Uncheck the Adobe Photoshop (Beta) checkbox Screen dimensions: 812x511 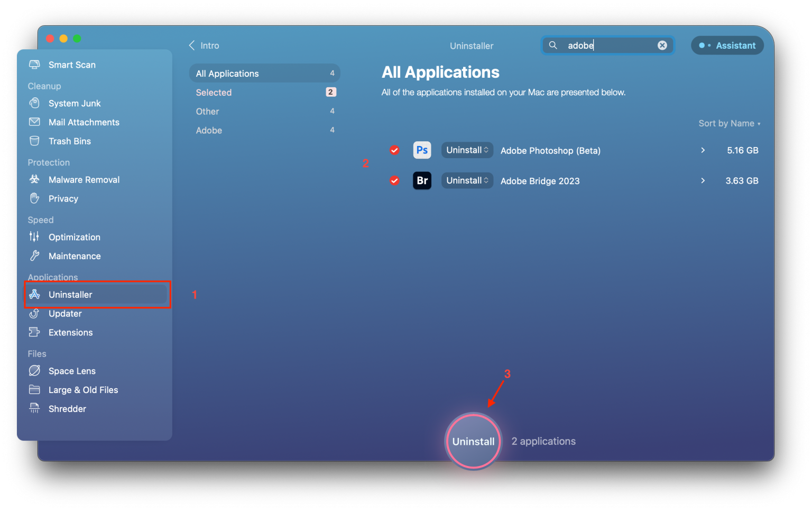(394, 150)
